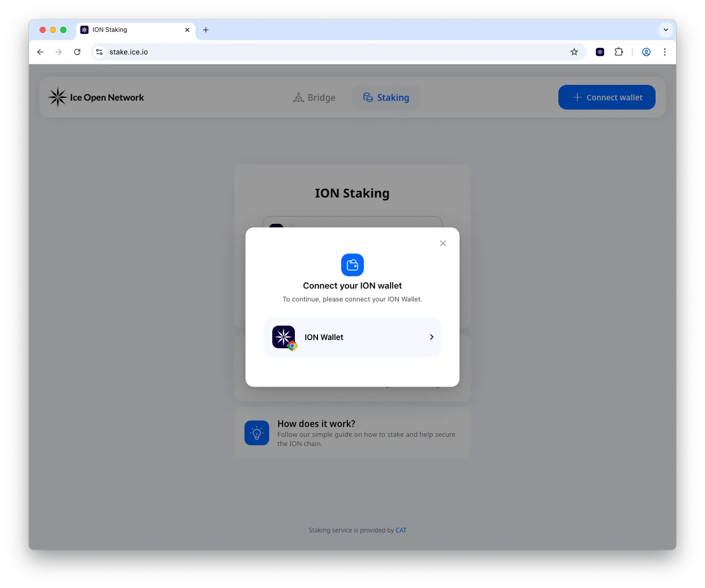Bookmark this page with the star
Image resolution: width=705 pixels, height=588 pixels.
574,52
